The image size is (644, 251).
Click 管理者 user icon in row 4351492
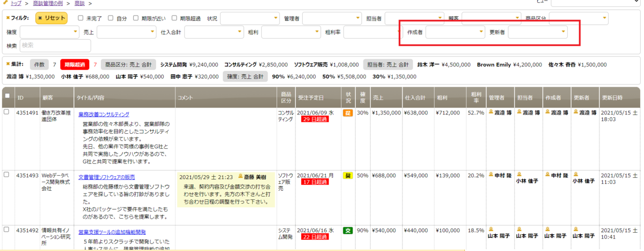491,230
